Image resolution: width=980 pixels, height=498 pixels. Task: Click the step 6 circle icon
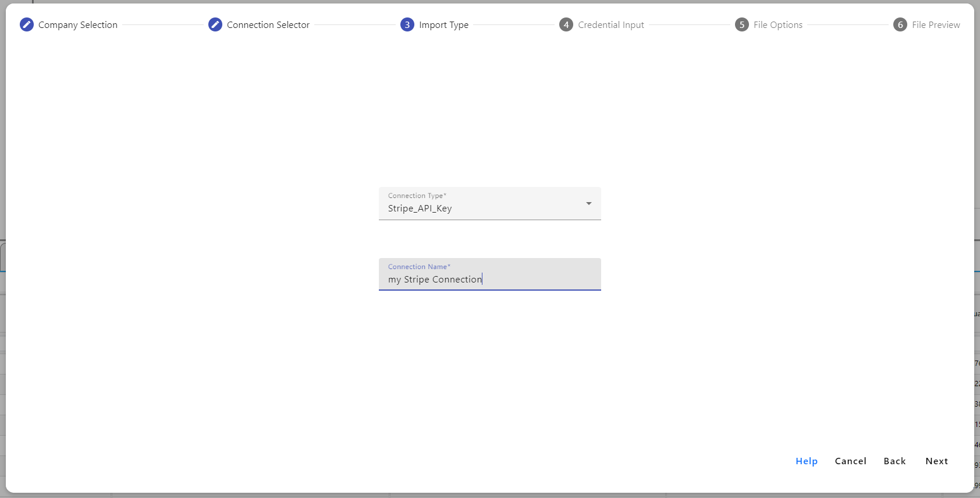pyautogui.click(x=900, y=24)
